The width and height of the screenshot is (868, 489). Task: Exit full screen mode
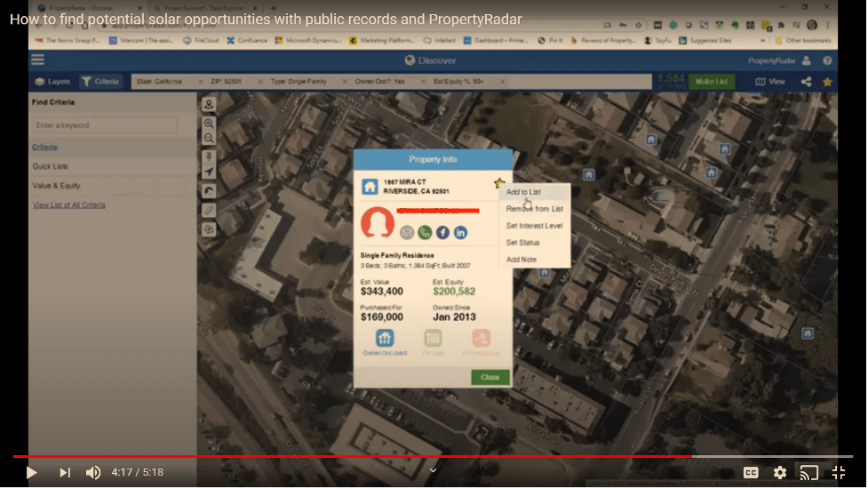(x=839, y=472)
